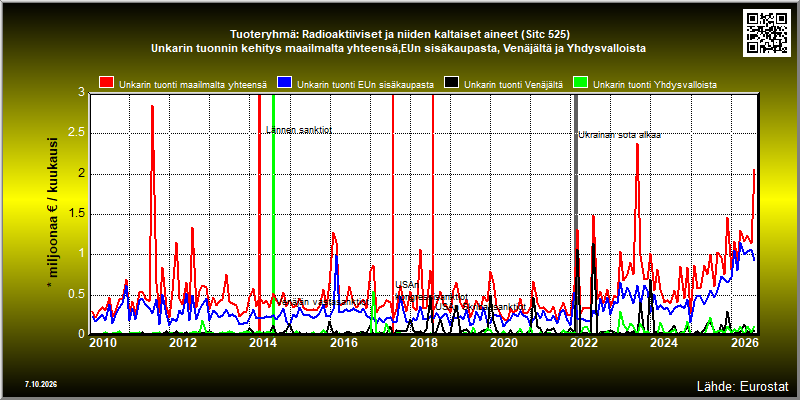Click the red legend swatch for total imports
The image size is (800, 400).
[107, 83]
